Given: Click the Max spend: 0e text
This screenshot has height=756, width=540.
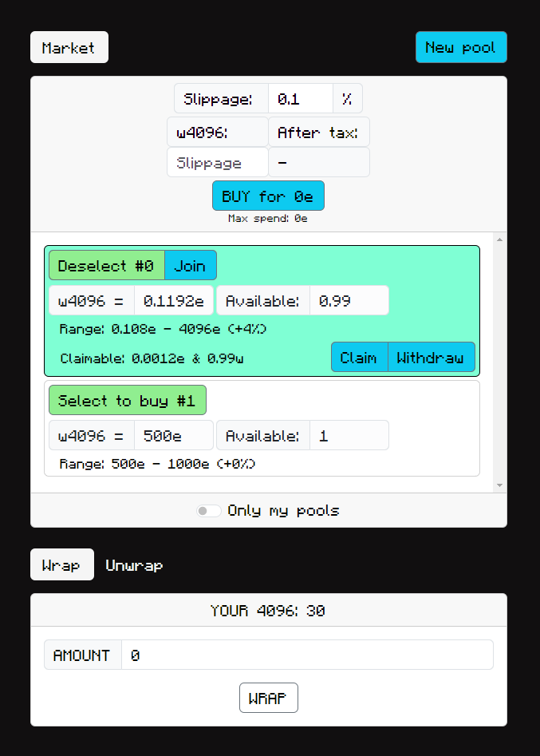Looking at the screenshot, I should tap(268, 219).
